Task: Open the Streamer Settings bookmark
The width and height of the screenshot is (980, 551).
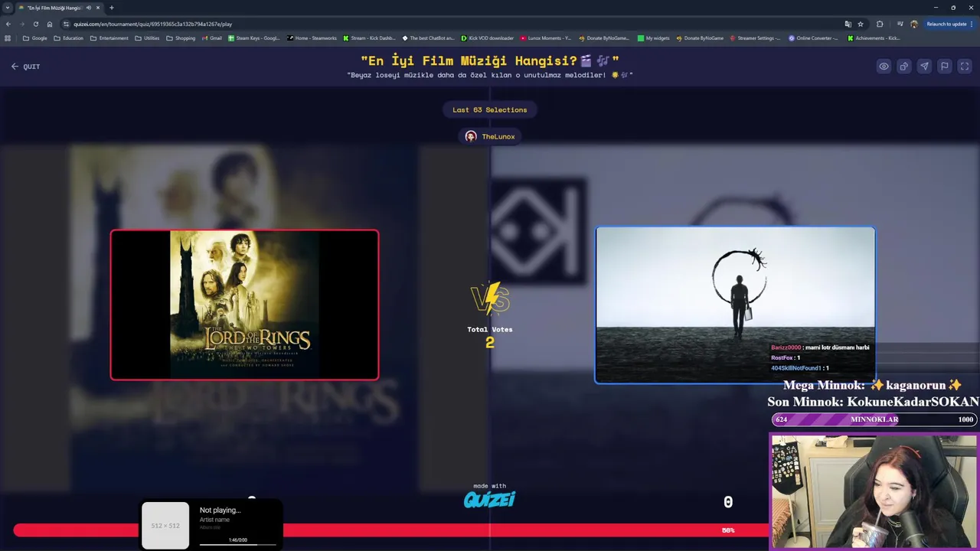Action: pyautogui.click(x=756, y=38)
